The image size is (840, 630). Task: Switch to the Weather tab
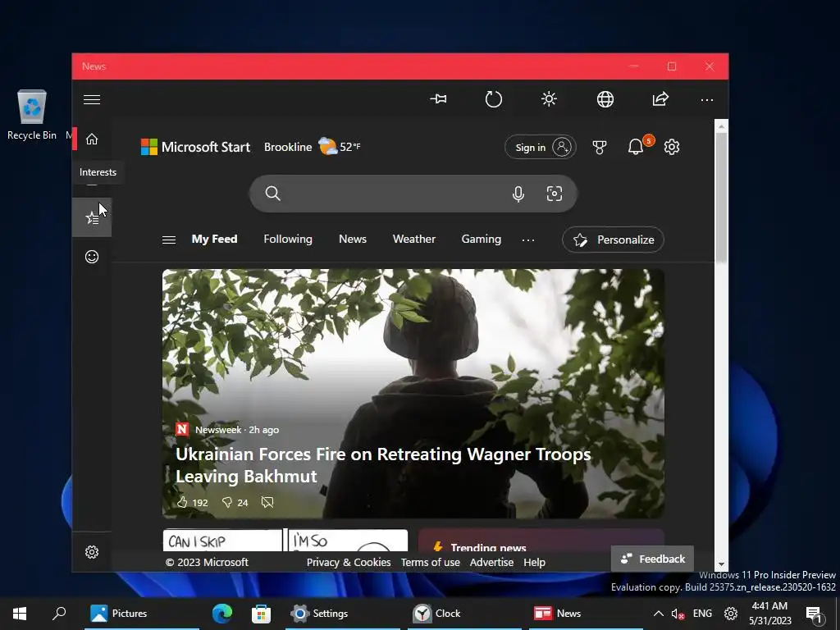click(x=414, y=239)
